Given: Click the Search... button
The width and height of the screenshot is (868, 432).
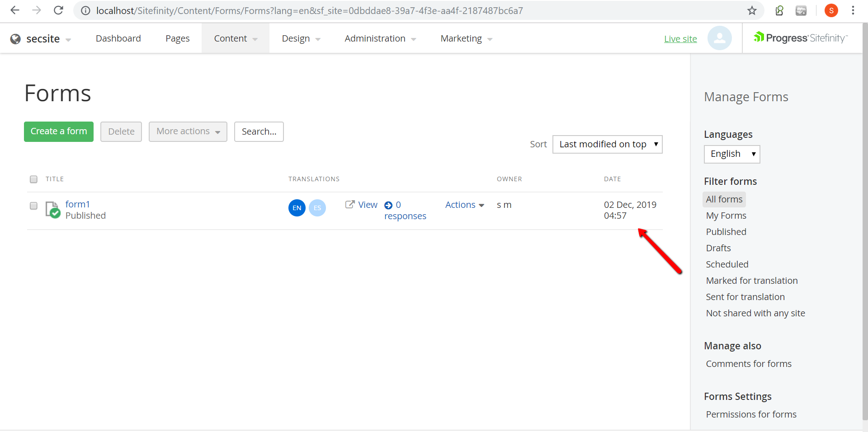Looking at the screenshot, I should pos(259,131).
